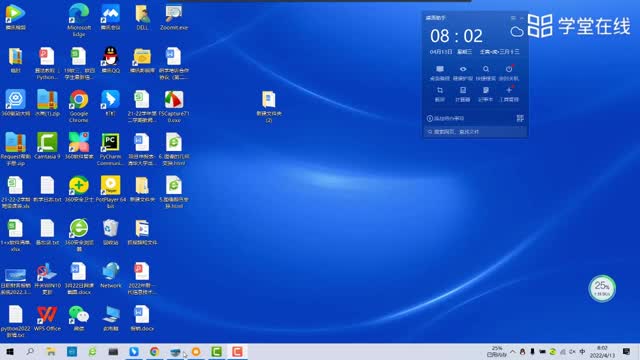The width and height of the screenshot is (640, 360).
Task: Open PotPlayer 64 bit shortcut
Action: coord(111,192)
